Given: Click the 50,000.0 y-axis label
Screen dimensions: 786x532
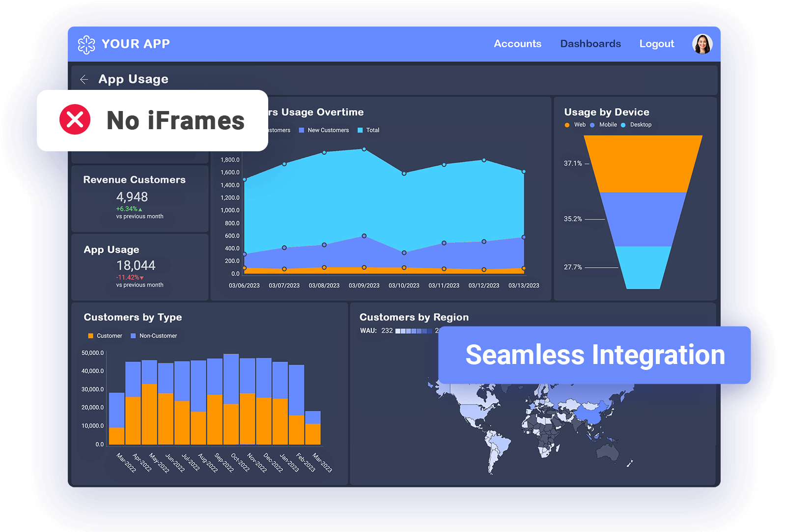Looking at the screenshot, I should coord(92,353).
